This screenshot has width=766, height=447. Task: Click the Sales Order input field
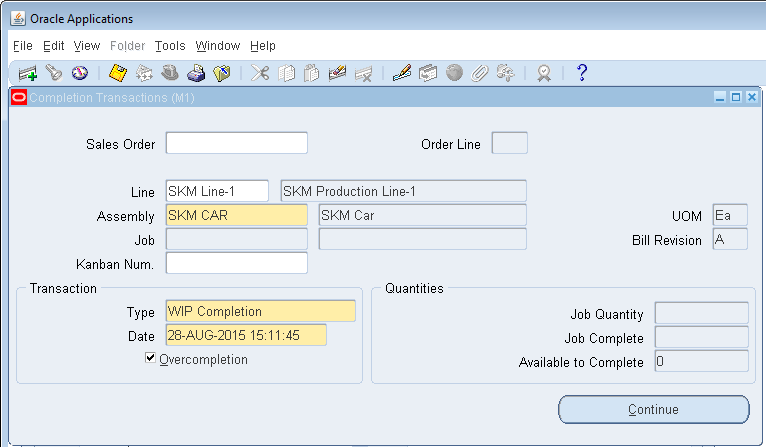coord(236,143)
